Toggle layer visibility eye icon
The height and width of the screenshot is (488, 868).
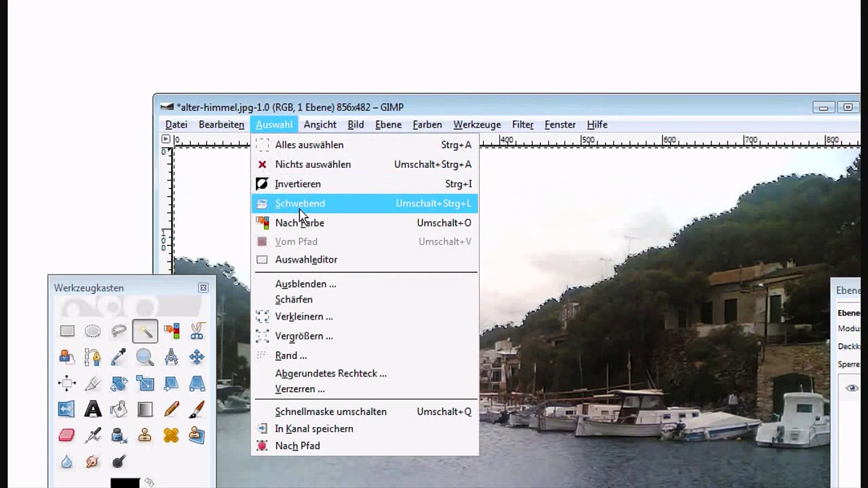852,388
